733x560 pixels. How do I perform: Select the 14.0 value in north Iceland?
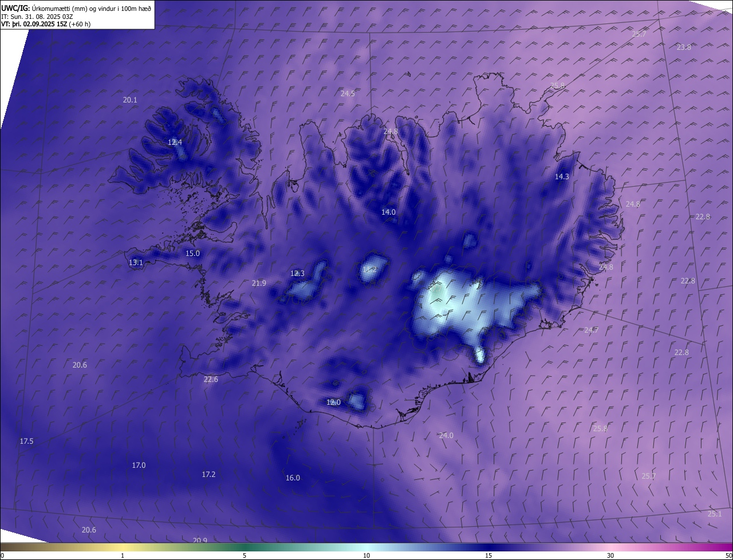pos(388,212)
